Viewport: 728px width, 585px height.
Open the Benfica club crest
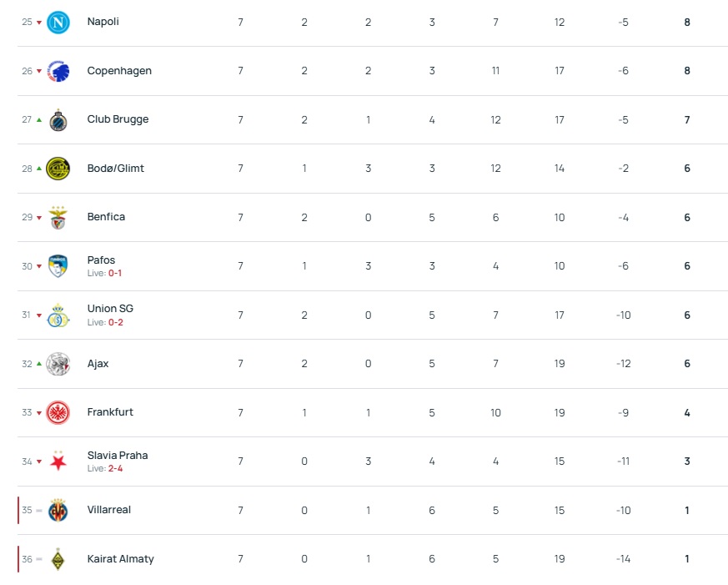click(x=58, y=218)
